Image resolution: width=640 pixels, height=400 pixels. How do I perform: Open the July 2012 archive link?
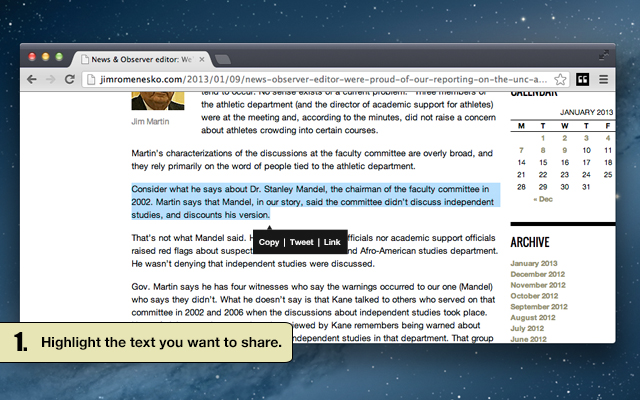pos(527,329)
